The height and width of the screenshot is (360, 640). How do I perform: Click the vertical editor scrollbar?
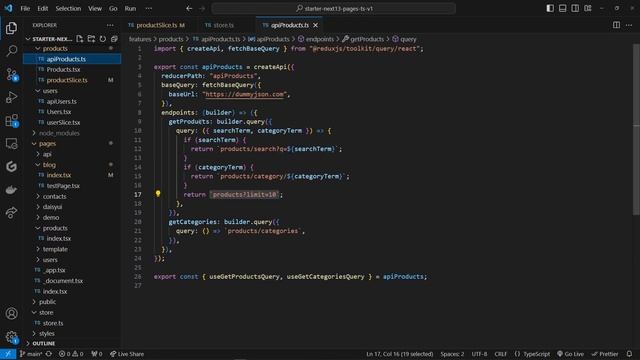[636, 129]
